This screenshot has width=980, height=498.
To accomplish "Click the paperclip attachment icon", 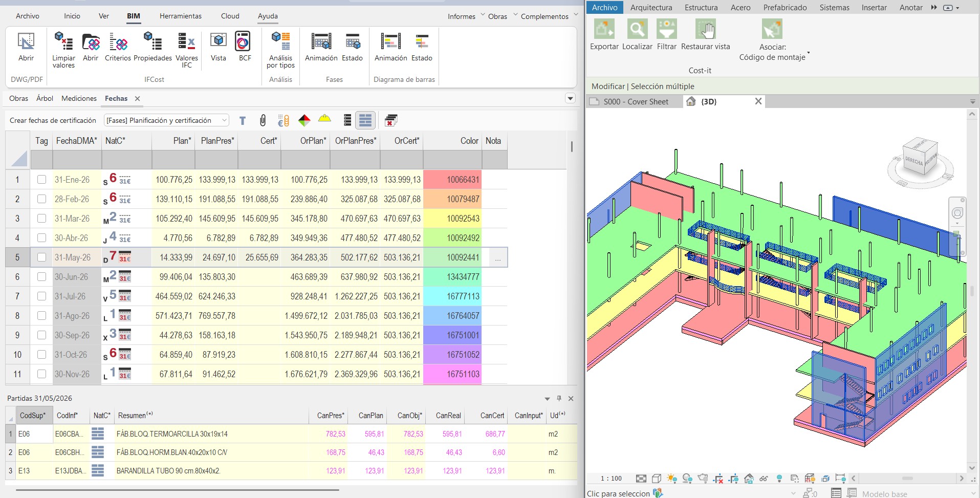I will 263,120.
